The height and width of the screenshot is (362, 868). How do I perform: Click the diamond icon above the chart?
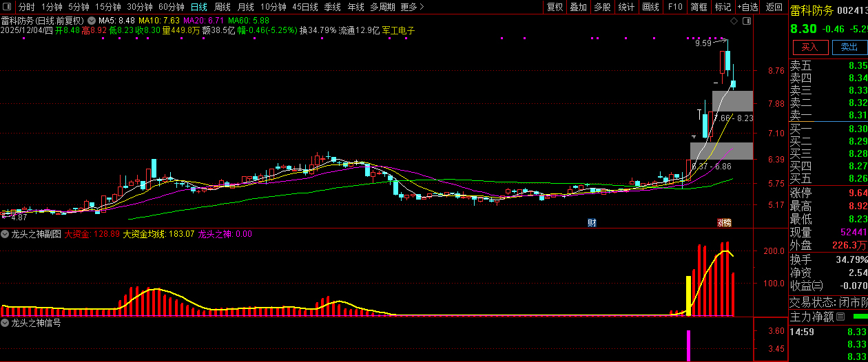point(734,22)
